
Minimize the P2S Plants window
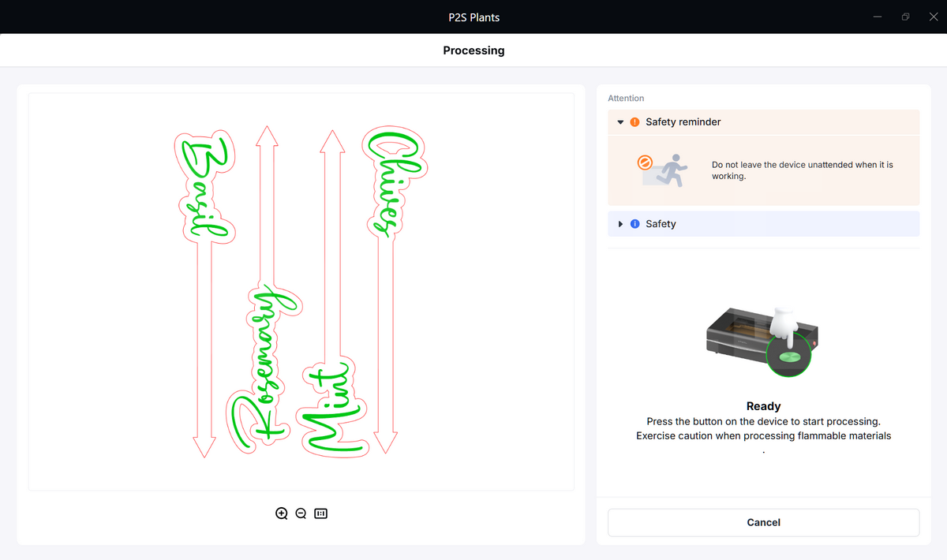pyautogui.click(x=878, y=17)
